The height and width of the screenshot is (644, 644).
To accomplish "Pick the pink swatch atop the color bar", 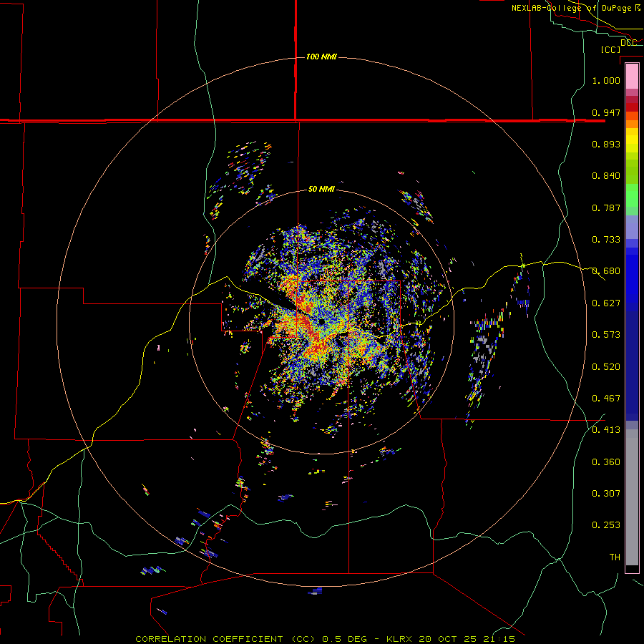I will [632, 76].
